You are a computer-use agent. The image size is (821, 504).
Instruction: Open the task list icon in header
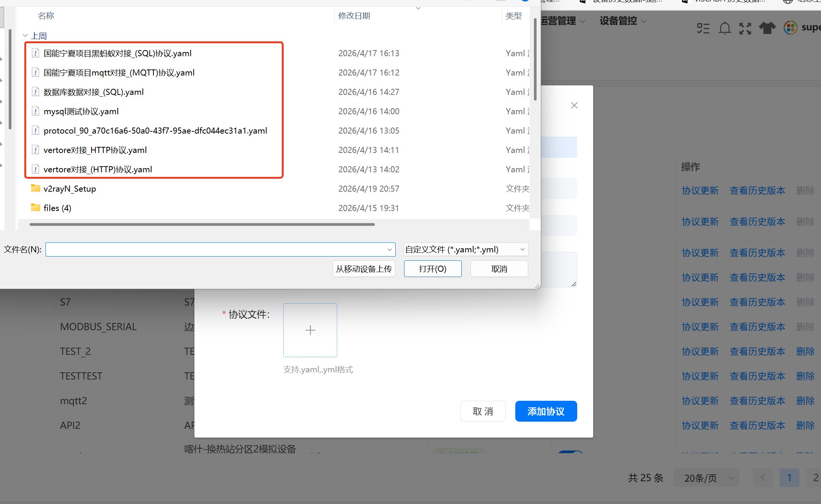click(x=703, y=28)
